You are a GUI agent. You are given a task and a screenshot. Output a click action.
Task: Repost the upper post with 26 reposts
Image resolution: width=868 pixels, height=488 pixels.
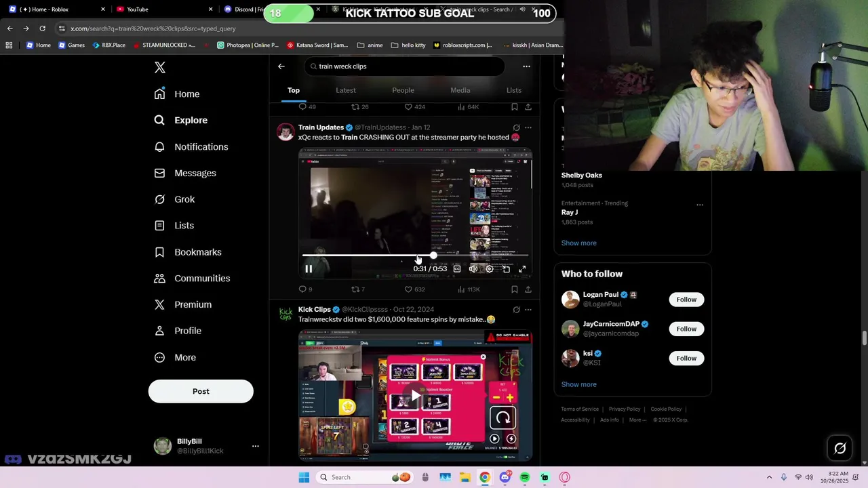359,107
